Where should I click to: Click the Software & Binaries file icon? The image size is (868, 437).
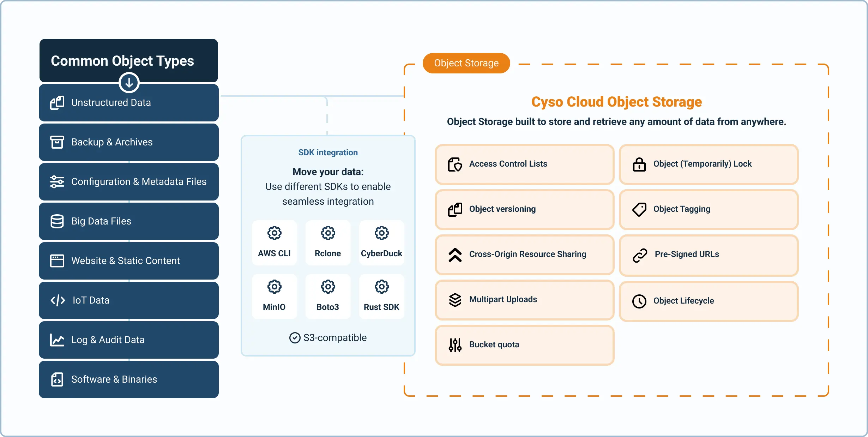point(57,379)
